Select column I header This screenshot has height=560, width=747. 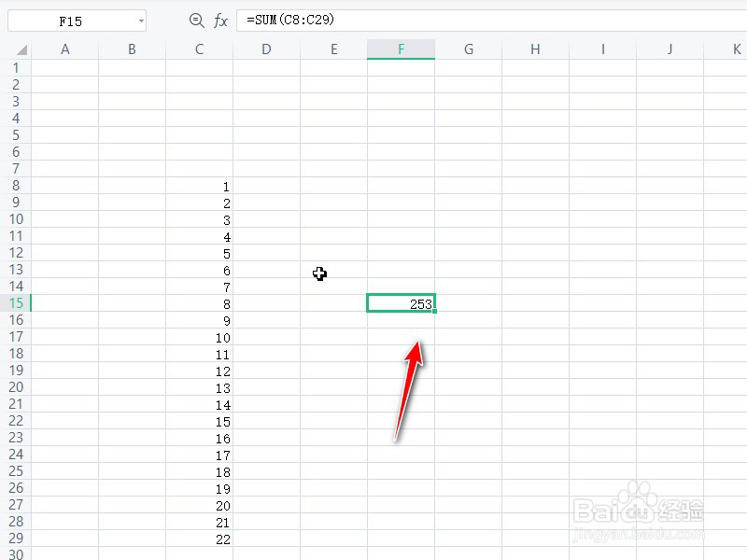click(602, 49)
